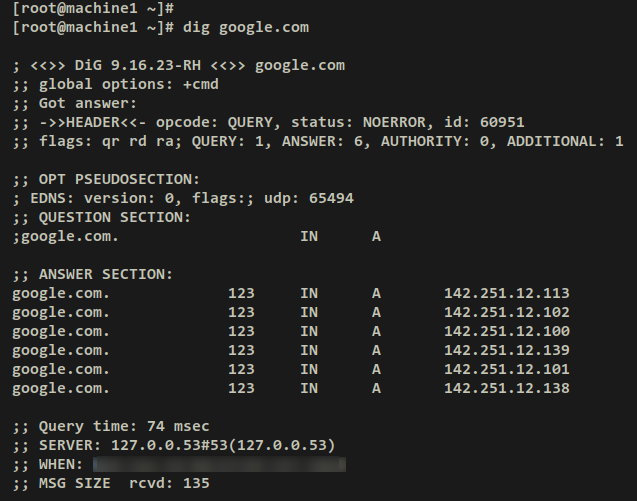
Task: Click the IP address 142.251.12.138
Action: click(x=506, y=388)
